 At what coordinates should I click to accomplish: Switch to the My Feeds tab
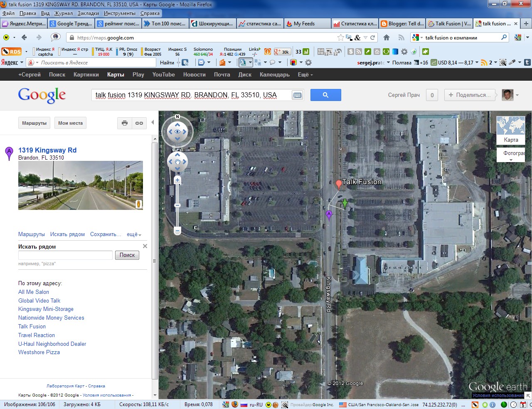308,24
